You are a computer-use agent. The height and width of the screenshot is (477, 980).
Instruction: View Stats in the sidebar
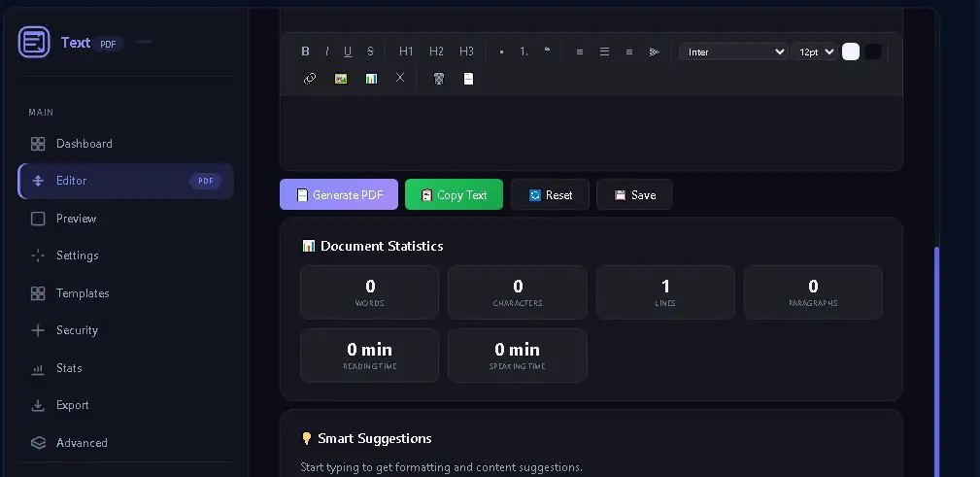point(125,367)
